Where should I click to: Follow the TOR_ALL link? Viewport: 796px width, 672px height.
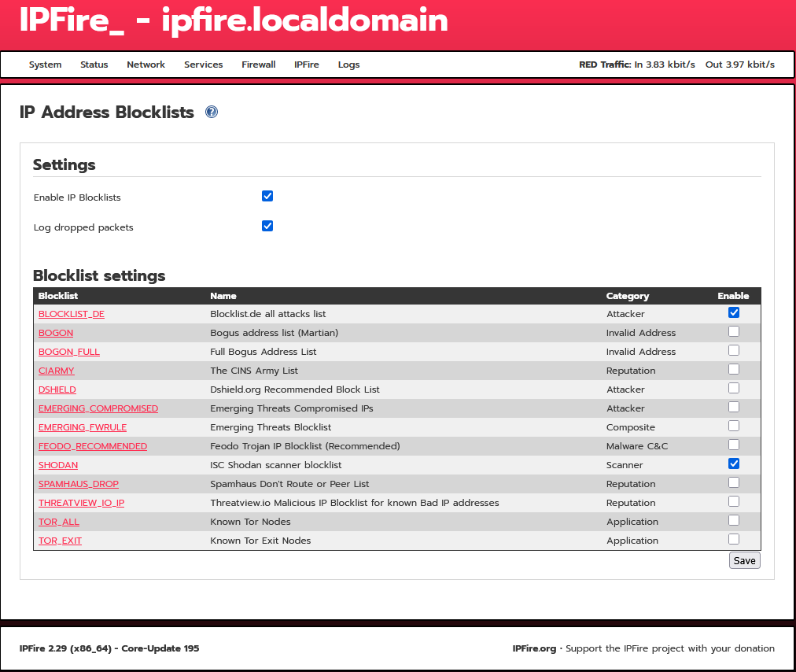coord(59,522)
